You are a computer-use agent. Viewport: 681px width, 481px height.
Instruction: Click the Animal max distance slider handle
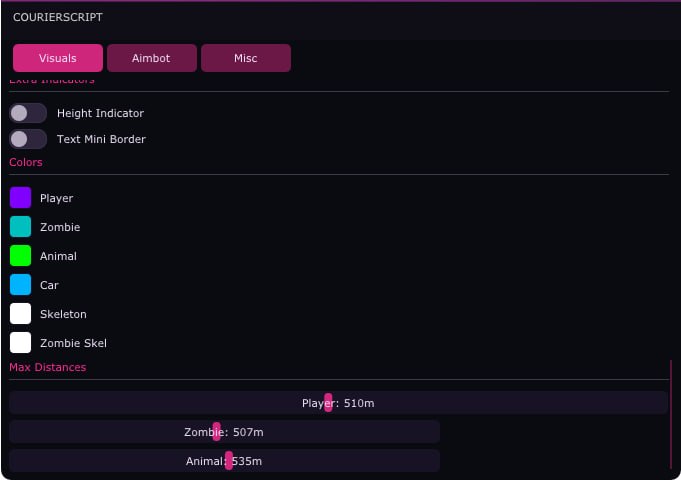click(x=229, y=461)
